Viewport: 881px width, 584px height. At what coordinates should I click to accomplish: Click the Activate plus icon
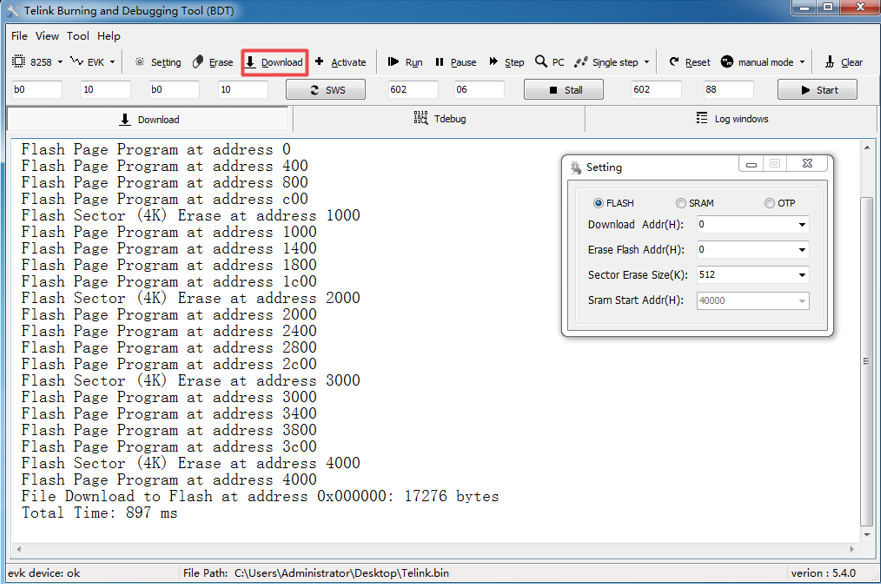pos(319,61)
